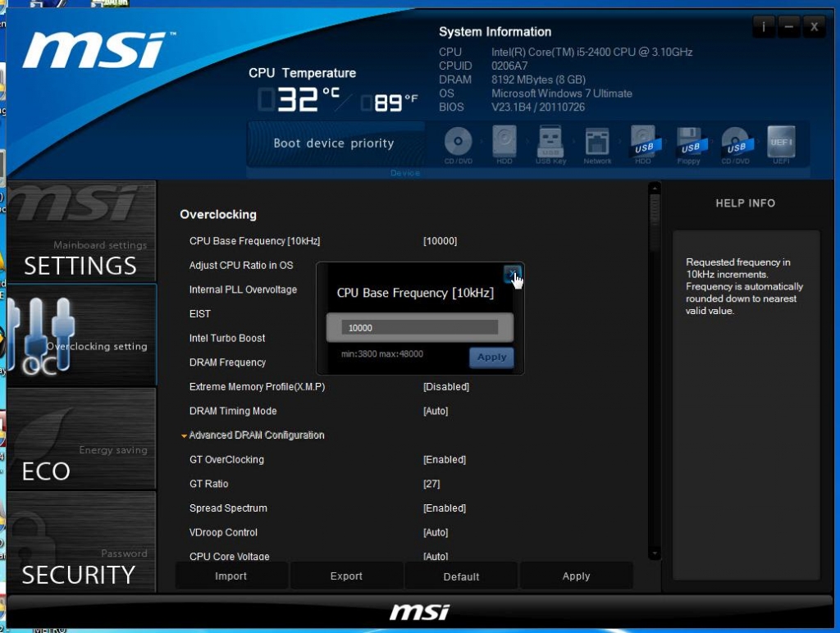Image resolution: width=840 pixels, height=633 pixels.
Task: Open VDroop Control [Auto] options
Action: coord(436,533)
